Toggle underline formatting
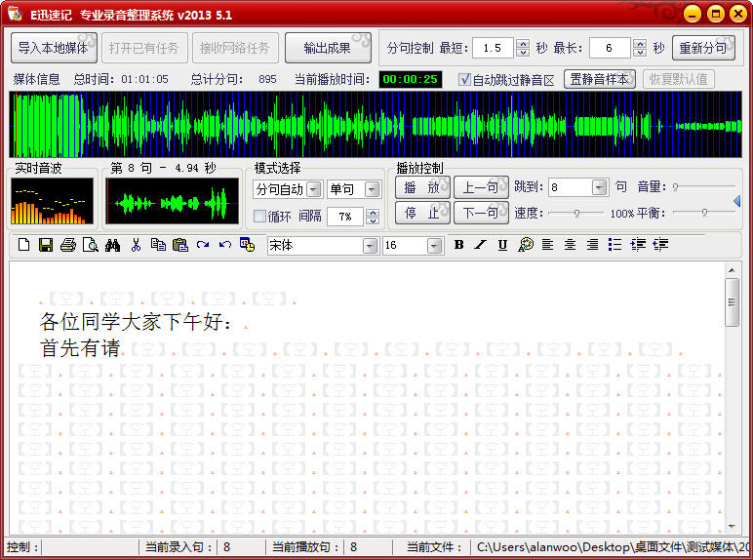Screen dimensions: 753x560 (502, 245)
